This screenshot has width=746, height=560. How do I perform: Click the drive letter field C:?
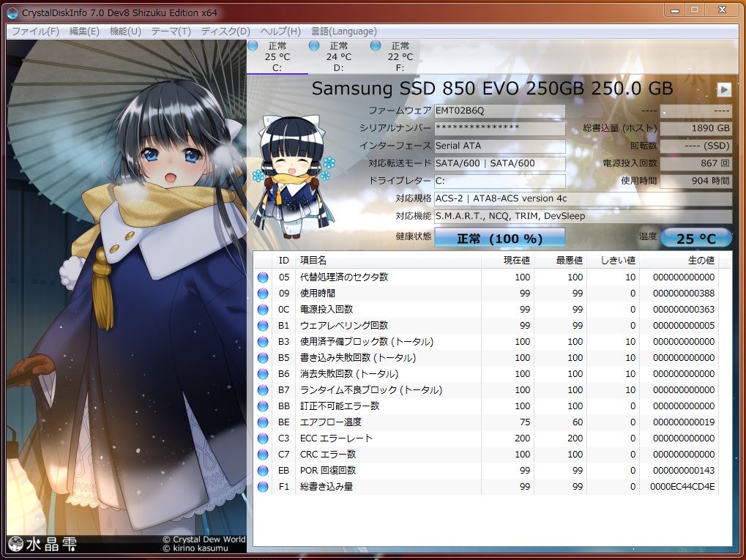pos(499,181)
